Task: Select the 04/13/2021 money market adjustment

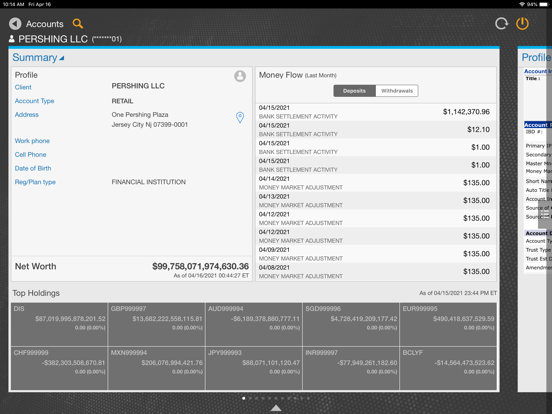Action: 376,201
